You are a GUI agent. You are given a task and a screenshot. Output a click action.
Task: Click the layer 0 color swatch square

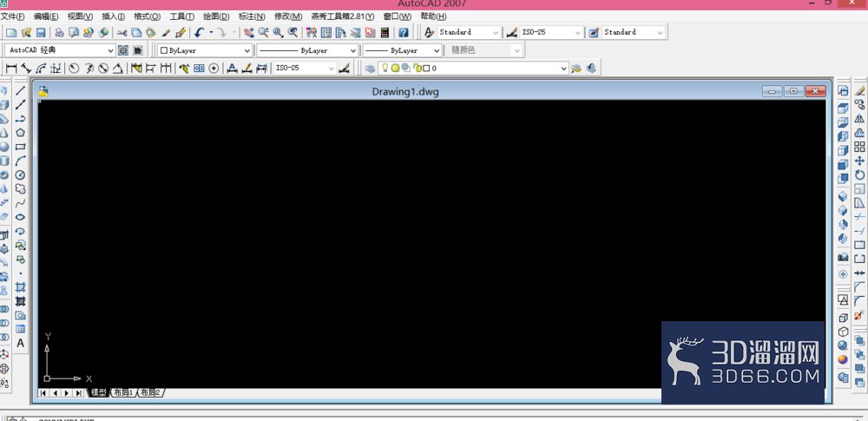pos(426,68)
